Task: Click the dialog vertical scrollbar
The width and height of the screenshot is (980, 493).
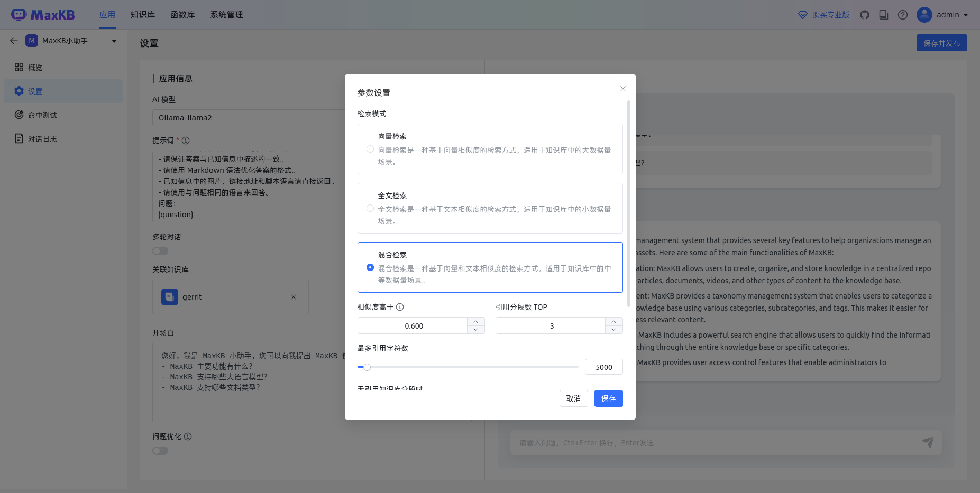Action: click(629, 203)
